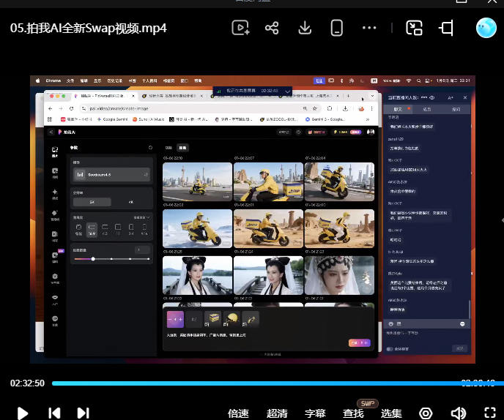Image resolution: width=504 pixels, height=420 pixels.
Task: Reset parameters with the circular refresh icon
Action: tap(150, 148)
